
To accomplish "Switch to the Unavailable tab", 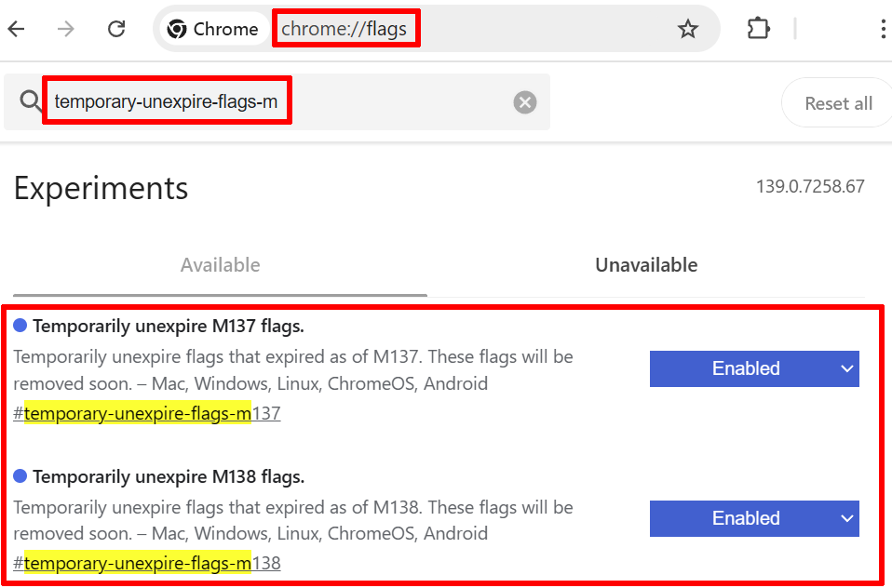I will click(646, 265).
